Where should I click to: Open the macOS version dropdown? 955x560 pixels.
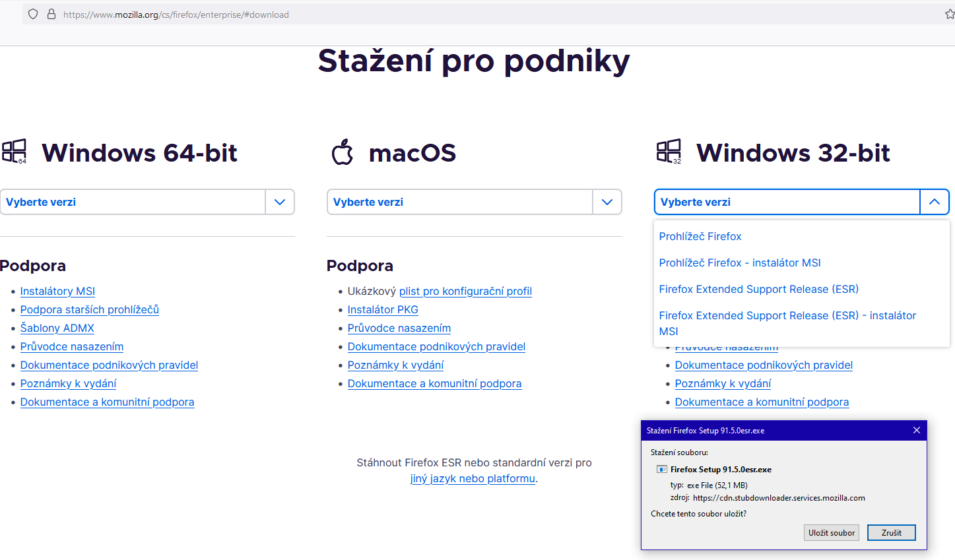tap(607, 202)
